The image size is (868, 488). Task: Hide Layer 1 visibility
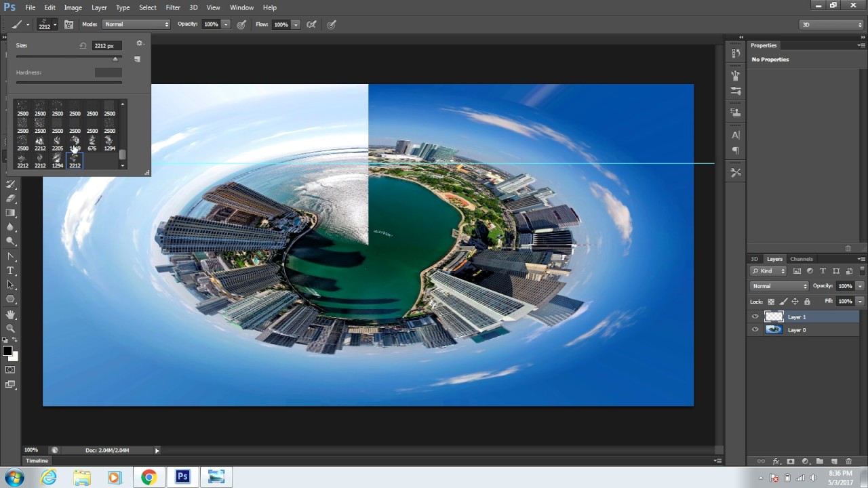click(755, 317)
